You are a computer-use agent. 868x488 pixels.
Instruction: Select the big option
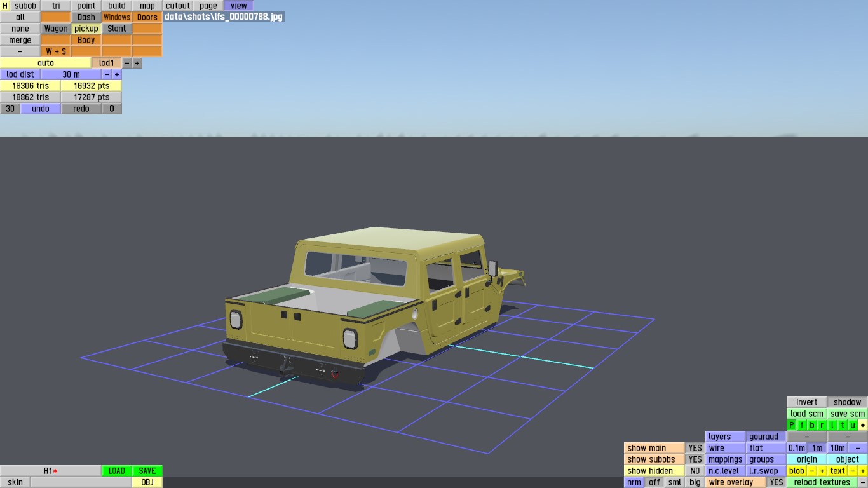click(x=695, y=482)
